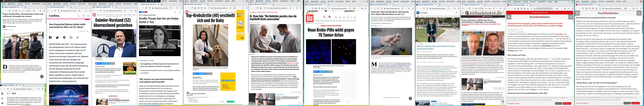Screen dimensions: 644x106
Task: Click scroll-to-top arrow on the Reichsbürger article
Action: coord(42,77)
